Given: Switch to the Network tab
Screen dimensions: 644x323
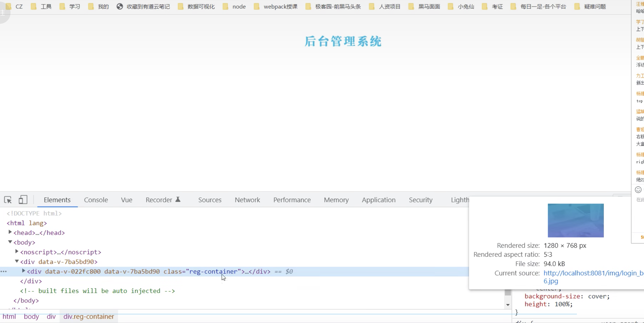Looking at the screenshot, I should (x=247, y=200).
